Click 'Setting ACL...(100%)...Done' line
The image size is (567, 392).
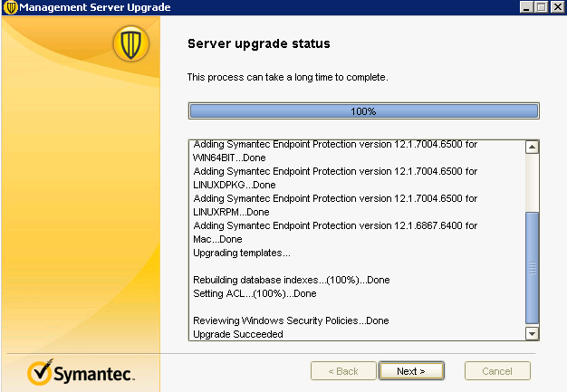pyautogui.click(x=255, y=293)
